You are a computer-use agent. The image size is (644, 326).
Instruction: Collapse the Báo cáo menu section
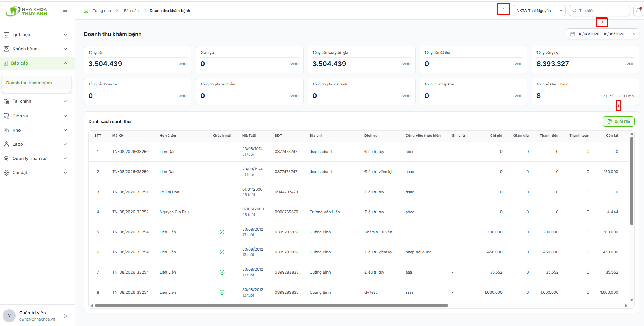pos(36,63)
